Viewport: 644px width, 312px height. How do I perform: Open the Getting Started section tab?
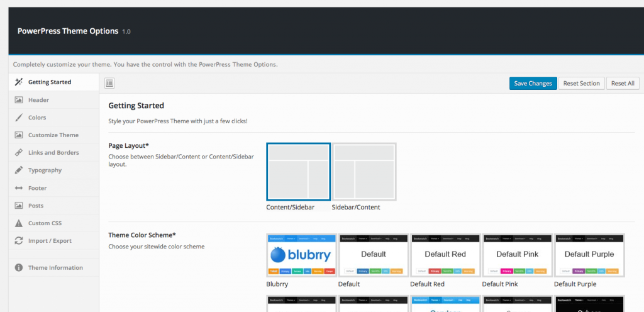[x=54, y=82]
